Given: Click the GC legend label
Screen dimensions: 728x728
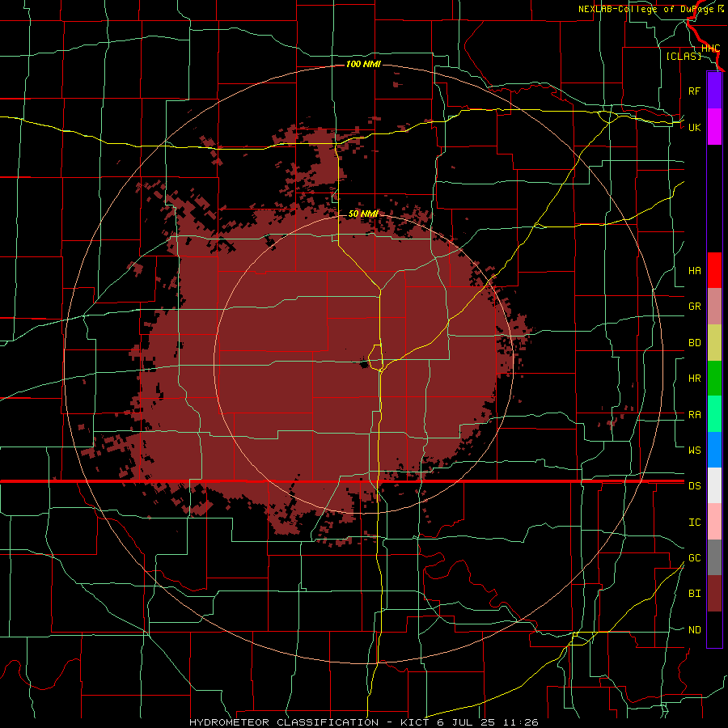Looking at the screenshot, I should [x=694, y=558].
